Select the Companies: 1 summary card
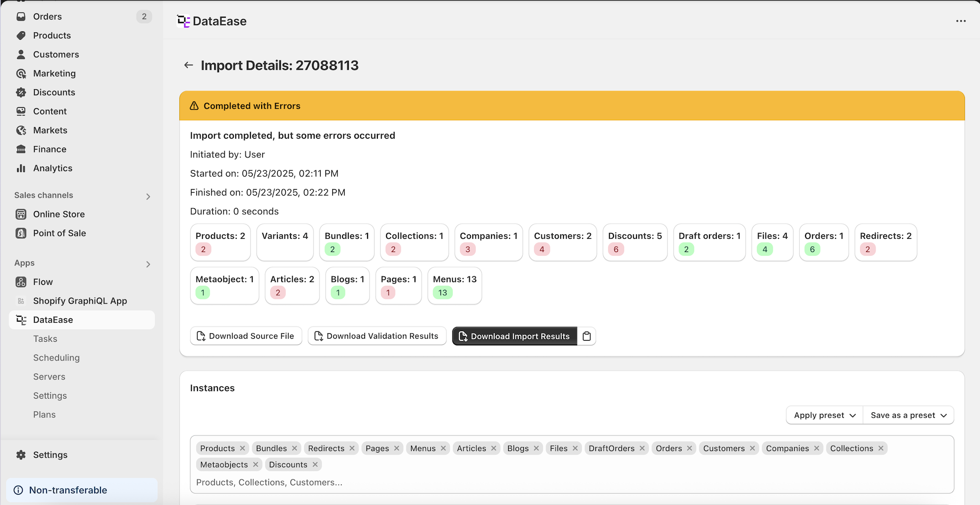The image size is (980, 505). coord(489,242)
